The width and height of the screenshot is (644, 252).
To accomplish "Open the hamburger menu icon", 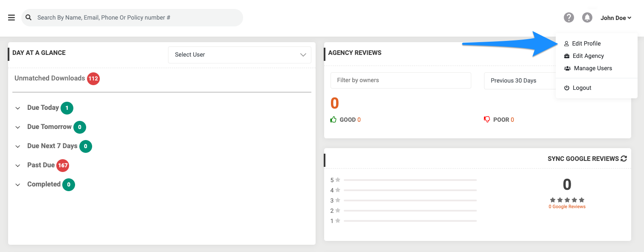I will coord(12,18).
